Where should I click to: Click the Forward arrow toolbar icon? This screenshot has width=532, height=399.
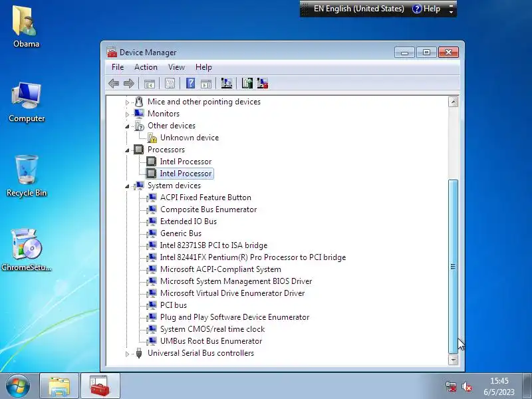pyautogui.click(x=129, y=84)
